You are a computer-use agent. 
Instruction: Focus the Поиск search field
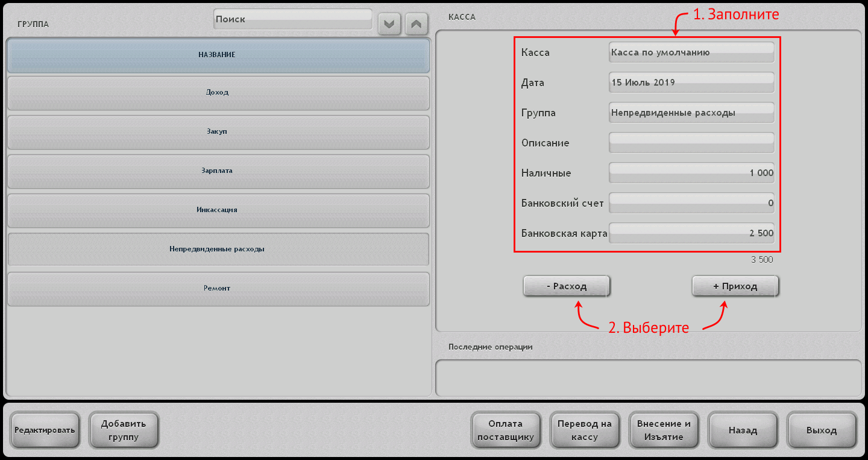coord(293,19)
